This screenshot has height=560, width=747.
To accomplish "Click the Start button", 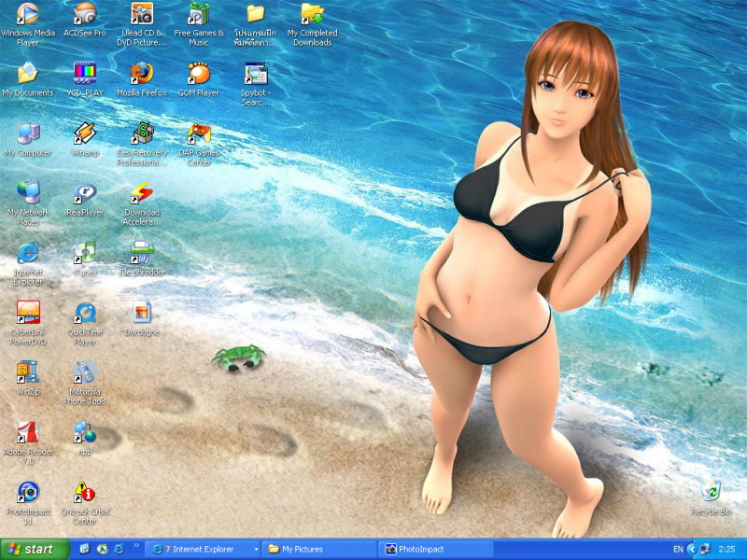I will coord(35,549).
